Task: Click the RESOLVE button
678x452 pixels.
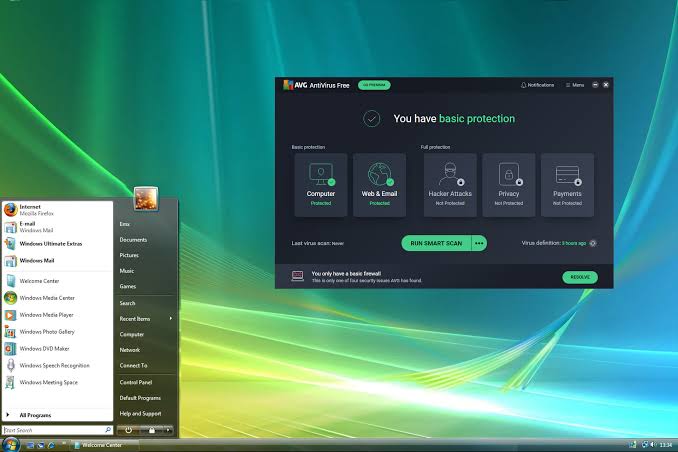Action: pyautogui.click(x=580, y=277)
